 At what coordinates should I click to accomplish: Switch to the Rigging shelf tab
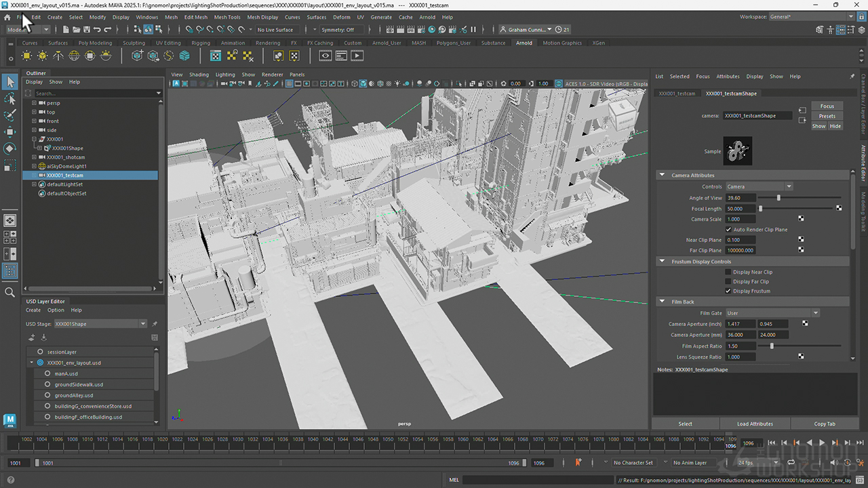201,43
